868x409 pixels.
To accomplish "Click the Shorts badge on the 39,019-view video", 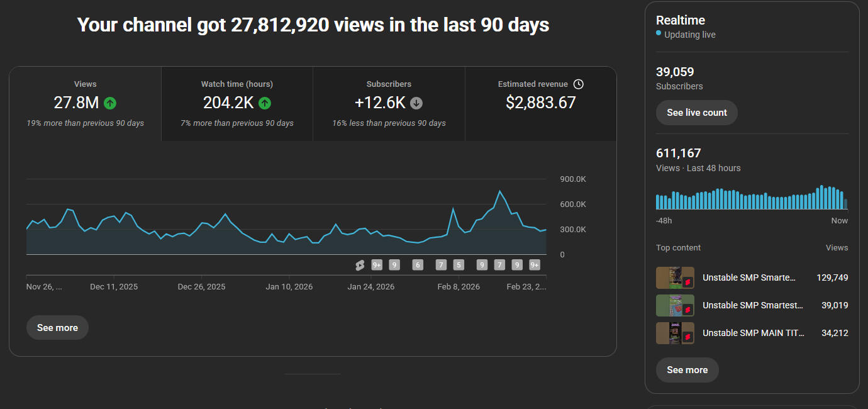I will 688,310.
